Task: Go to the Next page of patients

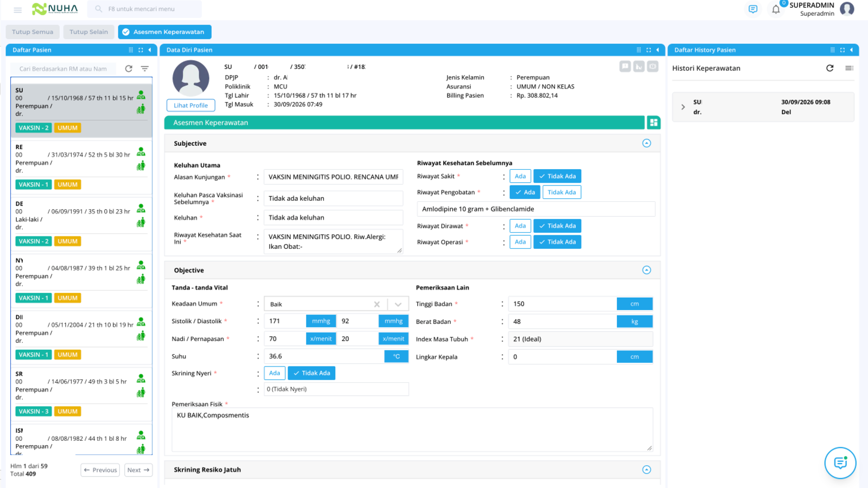Action: [x=138, y=470]
